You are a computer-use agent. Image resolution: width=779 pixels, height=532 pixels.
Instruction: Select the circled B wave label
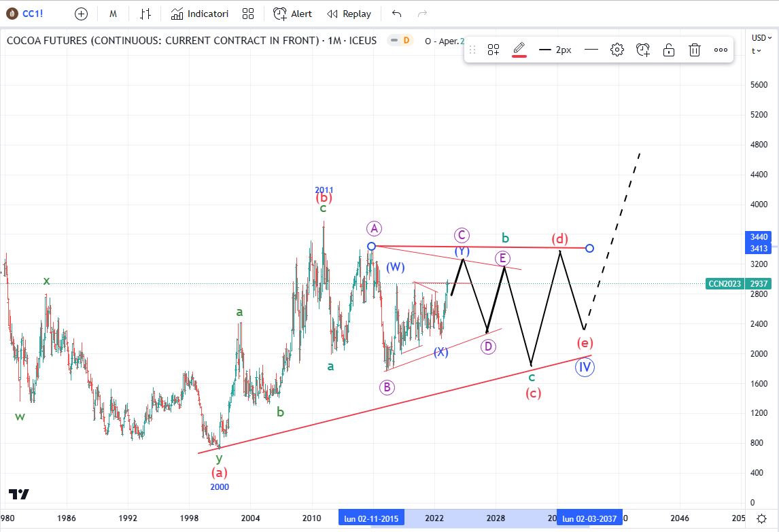387,387
